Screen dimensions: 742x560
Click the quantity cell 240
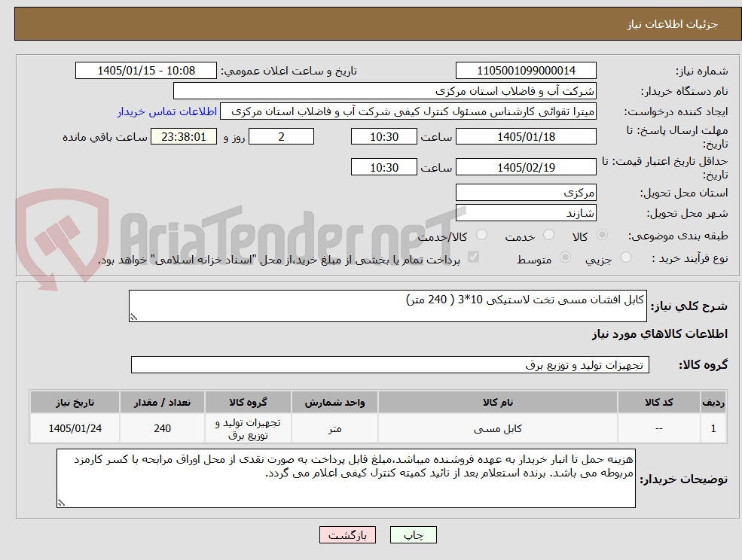(162, 428)
